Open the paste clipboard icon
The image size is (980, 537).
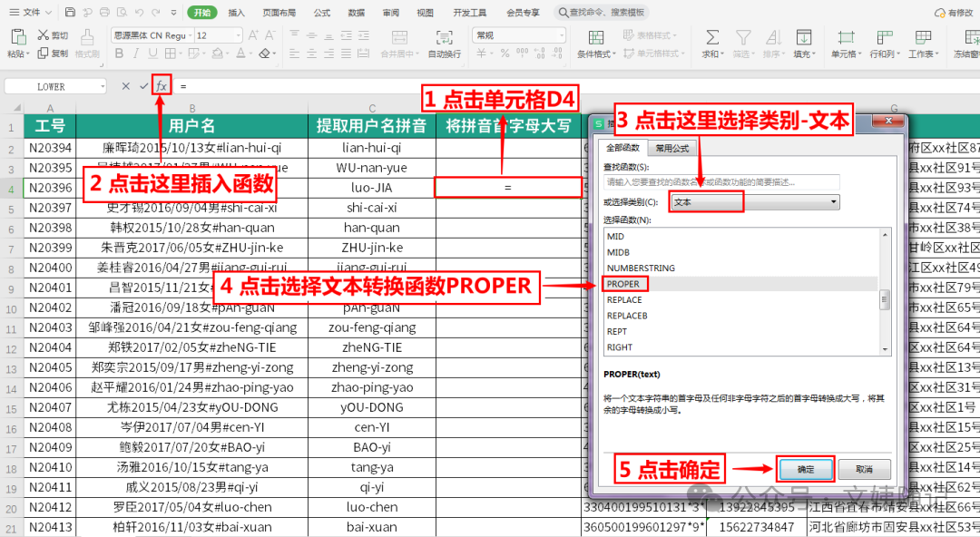pos(17,37)
